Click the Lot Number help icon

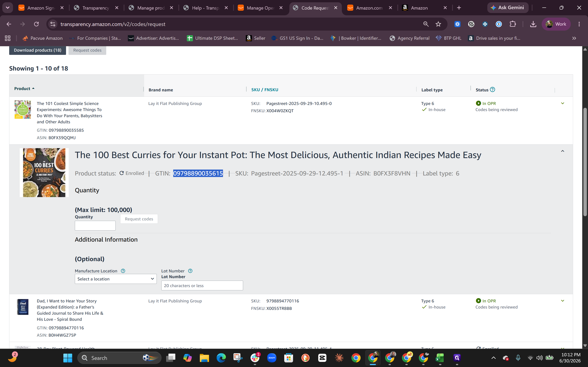(190, 271)
